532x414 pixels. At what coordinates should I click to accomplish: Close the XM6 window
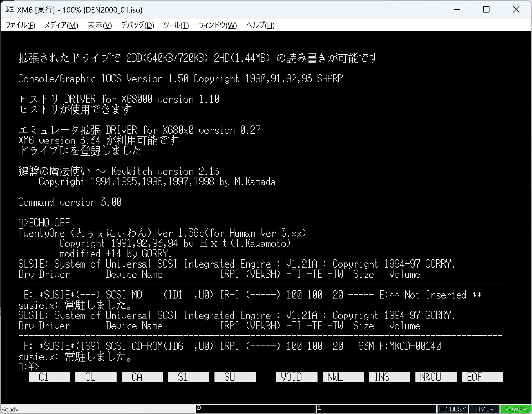point(516,9)
